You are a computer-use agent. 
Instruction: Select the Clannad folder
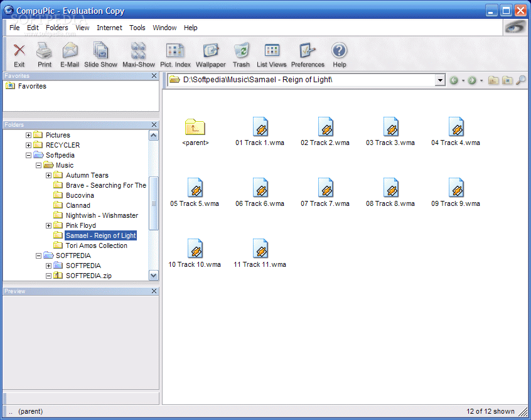[x=72, y=205]
